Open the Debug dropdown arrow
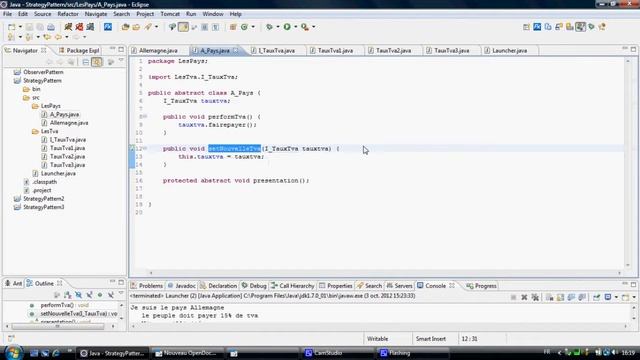 (x=278, y=27)
